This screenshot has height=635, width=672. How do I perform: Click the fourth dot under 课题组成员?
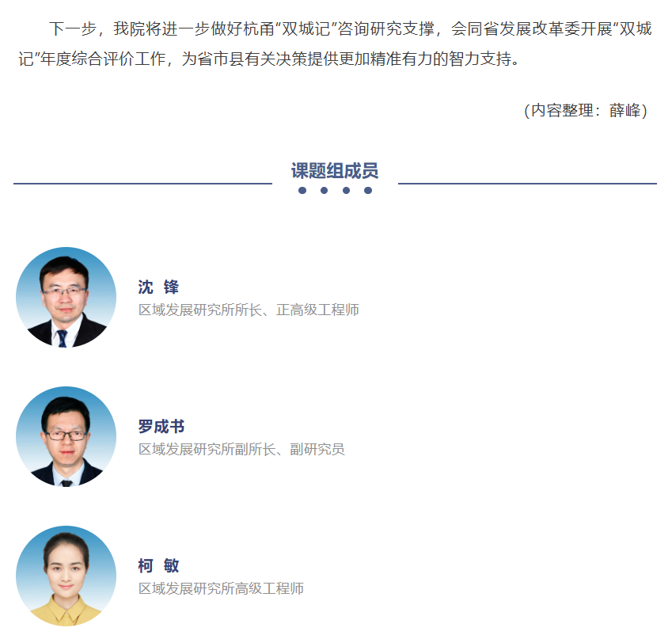(x=368, y=190)
